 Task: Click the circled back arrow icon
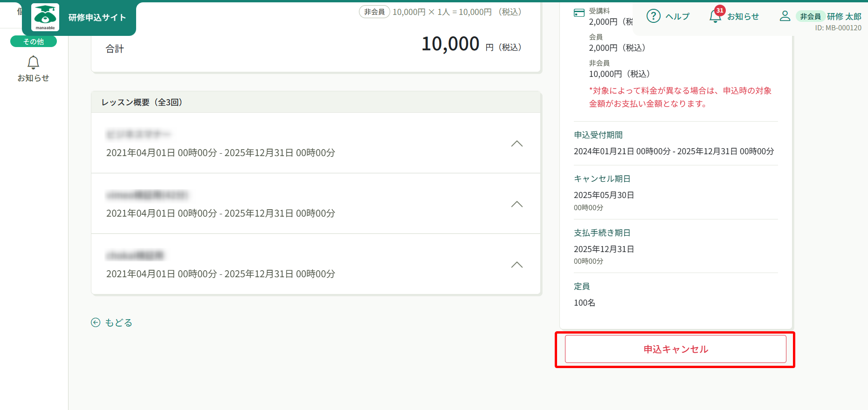click(96, 322)
